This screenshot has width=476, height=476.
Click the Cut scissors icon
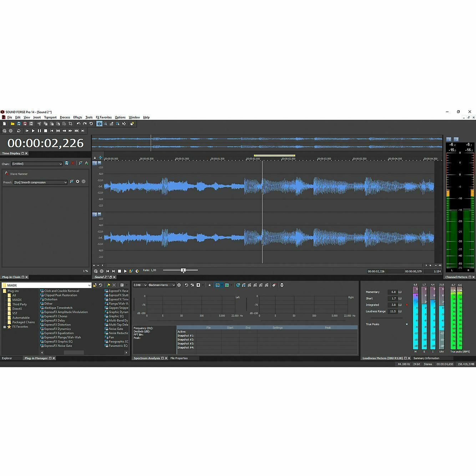[x=39, y=124]
